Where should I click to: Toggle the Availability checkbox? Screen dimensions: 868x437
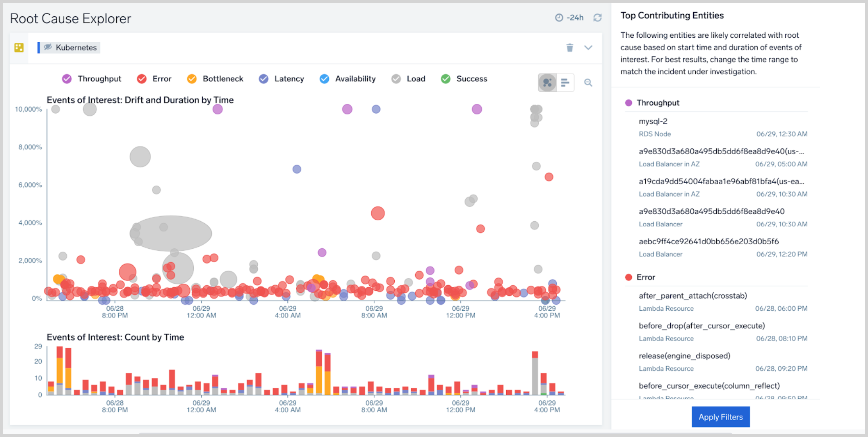click(324, 79)
